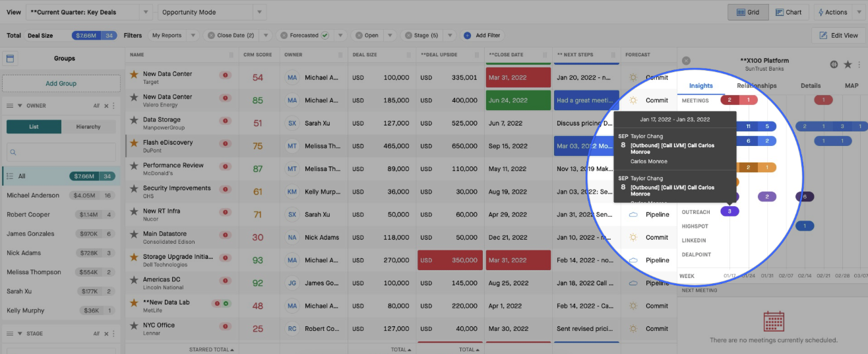Open X100 Platform panel more options
This screenshot has height=354, width=868.
point(859,64)
